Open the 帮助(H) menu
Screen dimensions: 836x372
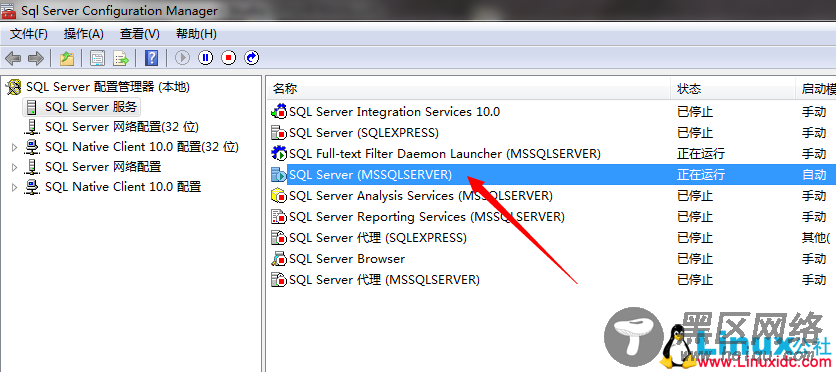[x=196, y=34]
